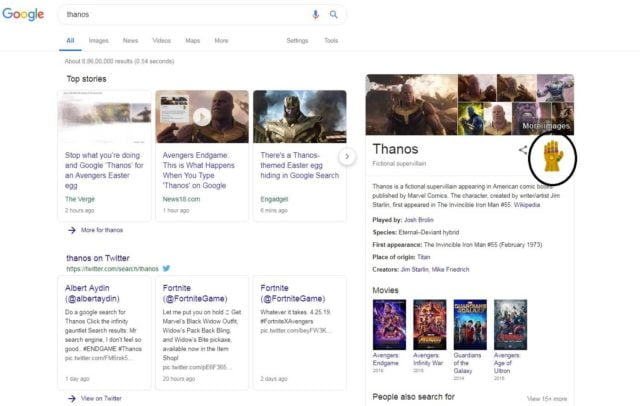
Task: Open the Settings menu
Action: (x=297, y=41)
